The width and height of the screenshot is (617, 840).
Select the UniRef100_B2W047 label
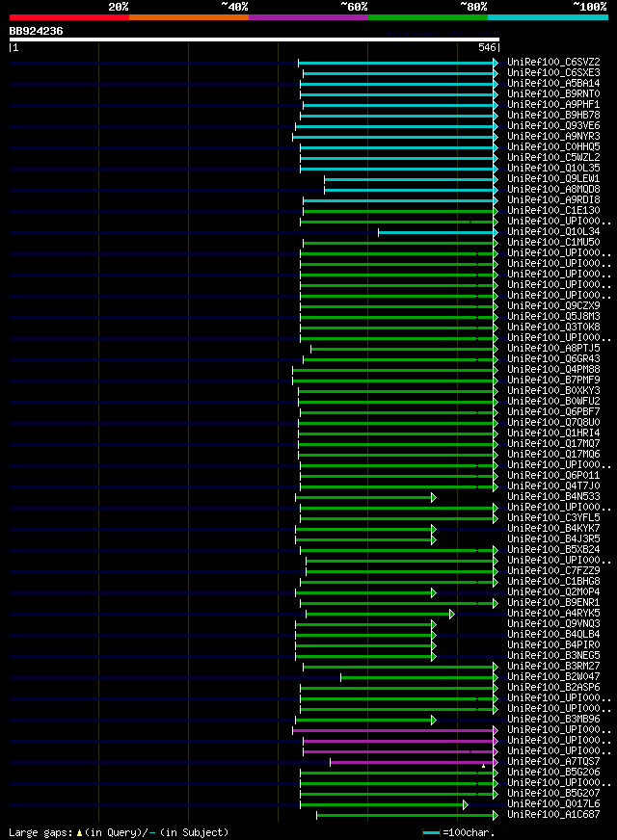coord(553,676)
